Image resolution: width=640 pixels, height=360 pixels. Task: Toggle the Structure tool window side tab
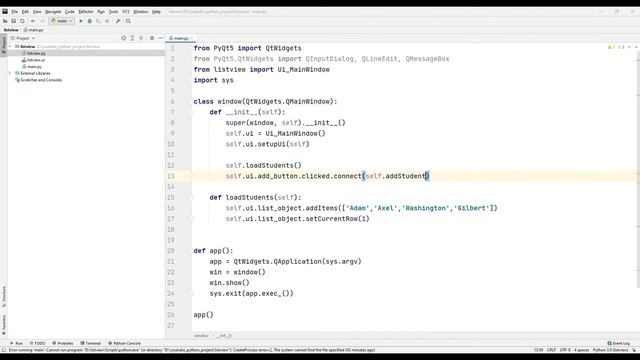[4, 296]
